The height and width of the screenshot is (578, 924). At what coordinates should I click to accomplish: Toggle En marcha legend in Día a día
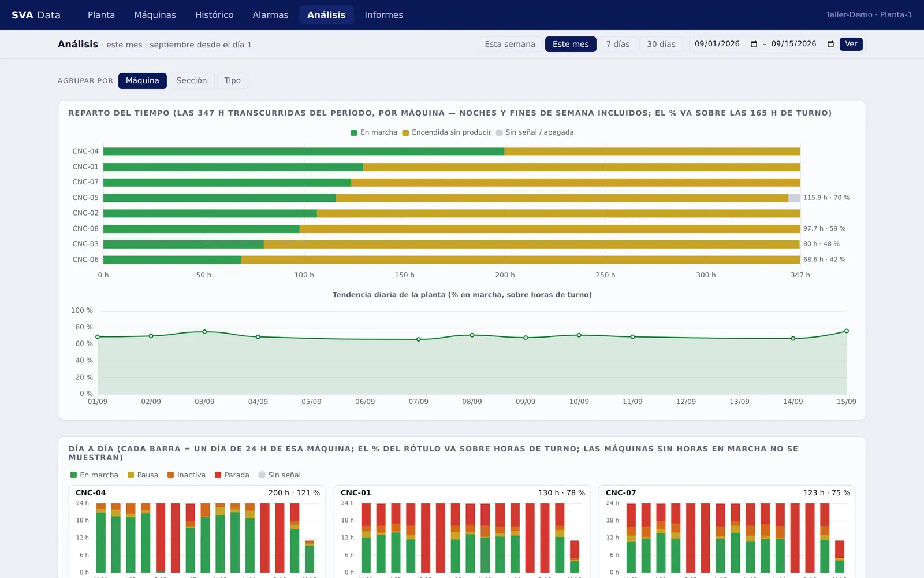tap(94, 475)
